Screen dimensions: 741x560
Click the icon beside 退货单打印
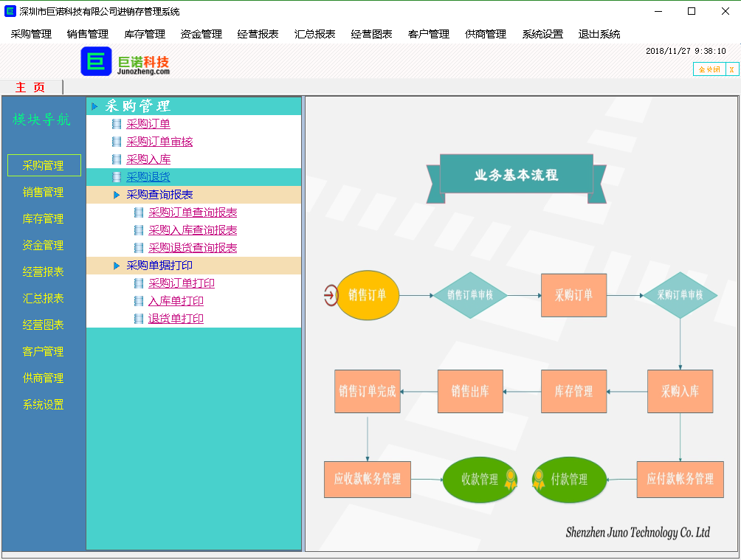tap(139, 319)
